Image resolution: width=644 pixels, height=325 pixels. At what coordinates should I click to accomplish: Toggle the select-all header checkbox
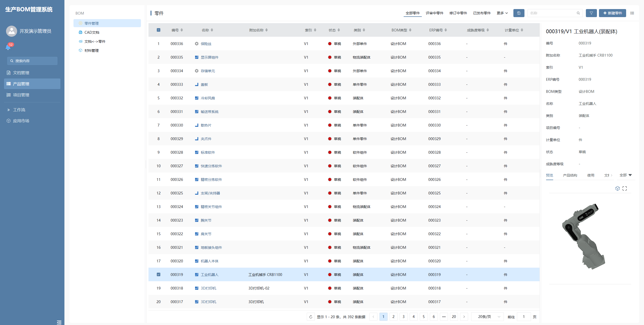[159, 30]
